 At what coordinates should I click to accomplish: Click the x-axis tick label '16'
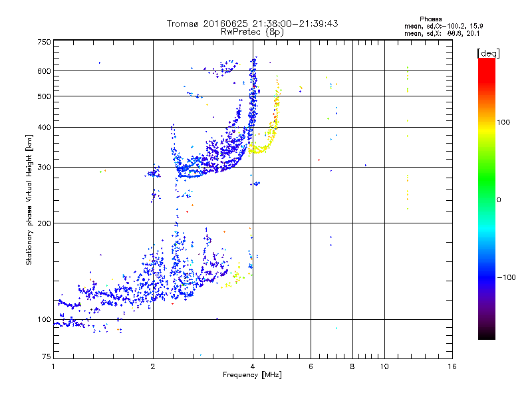click(x=452, y=366)
